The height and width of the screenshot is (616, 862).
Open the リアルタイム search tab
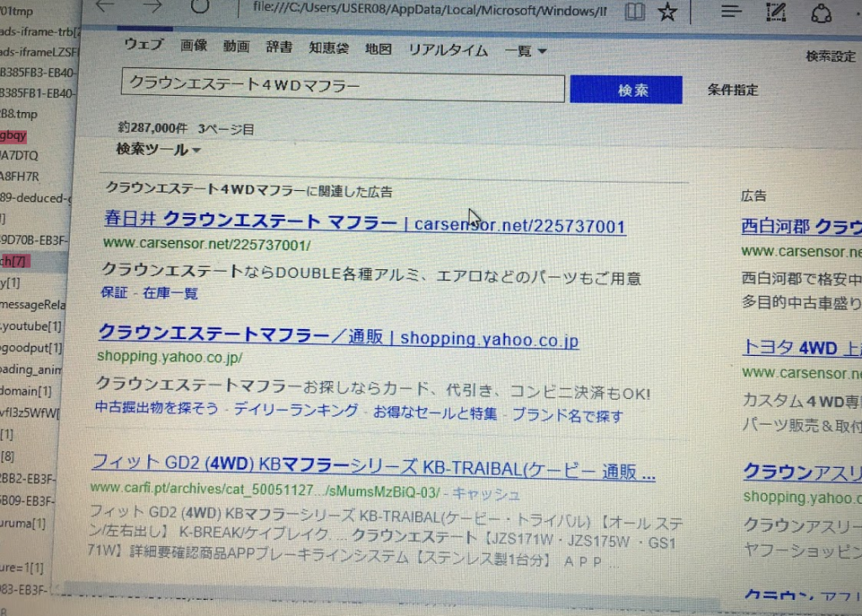coord(448,50)
